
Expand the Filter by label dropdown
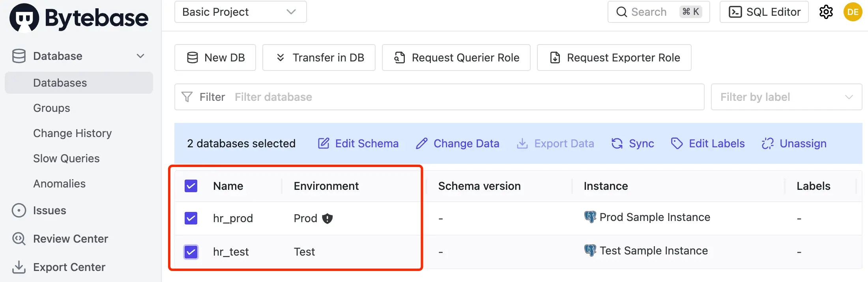[x=786, y=97]
